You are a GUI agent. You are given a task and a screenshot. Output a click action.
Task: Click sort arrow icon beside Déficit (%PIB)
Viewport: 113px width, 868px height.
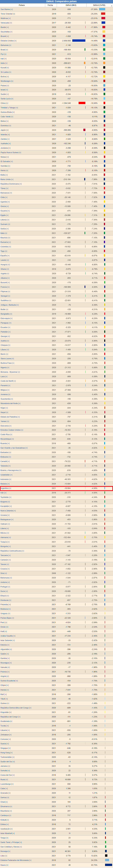[111, 5]
